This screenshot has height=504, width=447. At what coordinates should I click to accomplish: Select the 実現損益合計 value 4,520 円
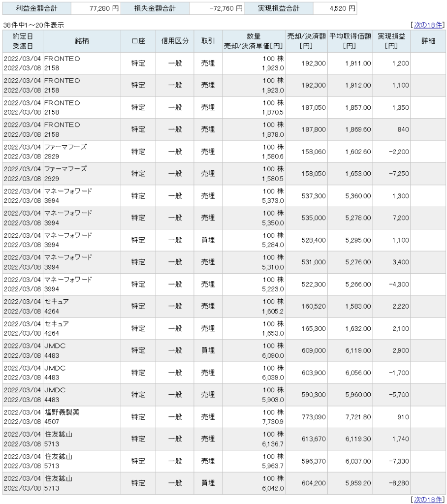(x=343, y=8)
